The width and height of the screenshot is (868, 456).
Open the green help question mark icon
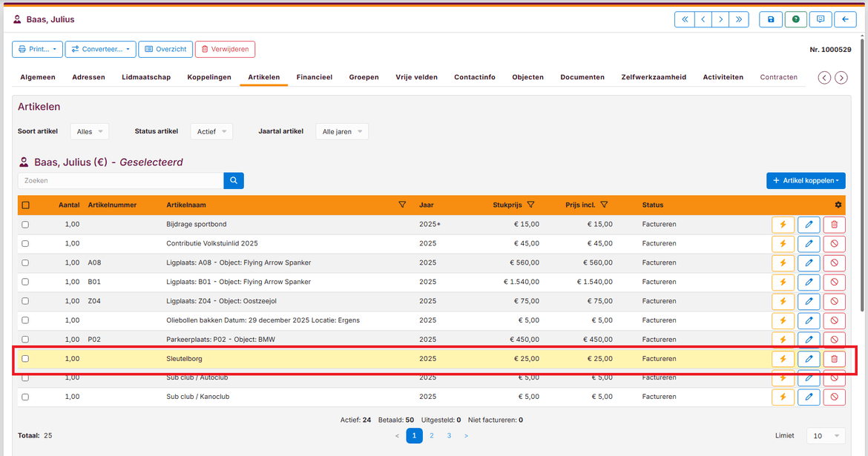pos(796,19)
